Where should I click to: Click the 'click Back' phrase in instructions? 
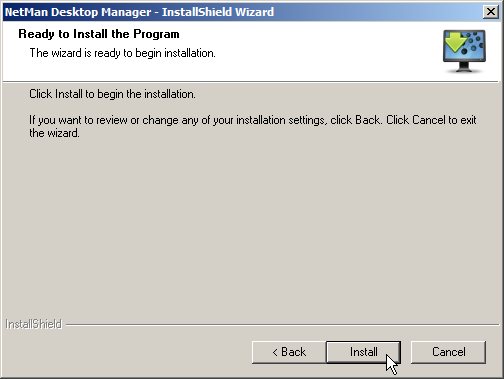click(355, 120)
